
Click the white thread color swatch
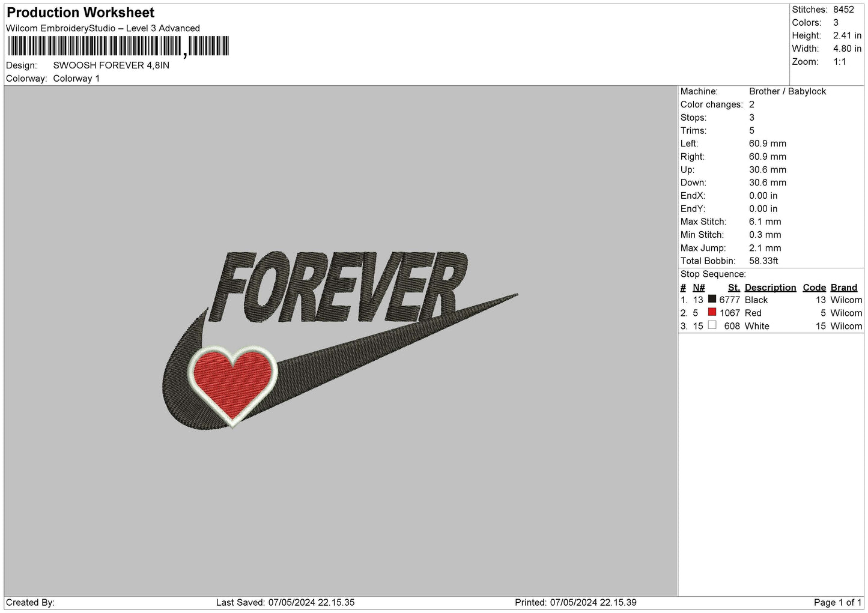712,325
